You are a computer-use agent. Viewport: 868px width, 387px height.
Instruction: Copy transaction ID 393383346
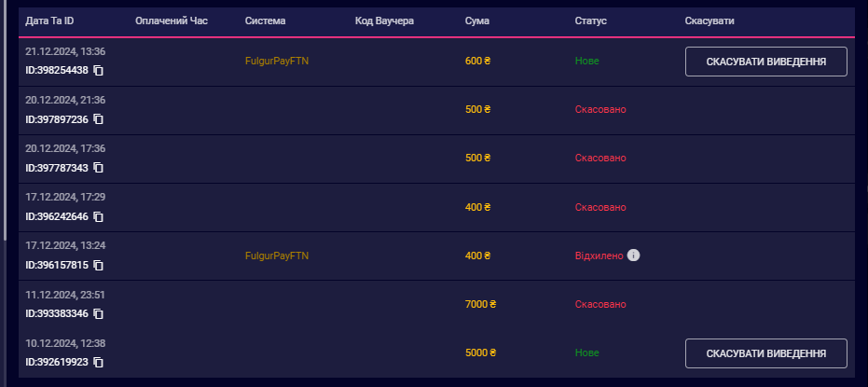[x=98, y=313]
